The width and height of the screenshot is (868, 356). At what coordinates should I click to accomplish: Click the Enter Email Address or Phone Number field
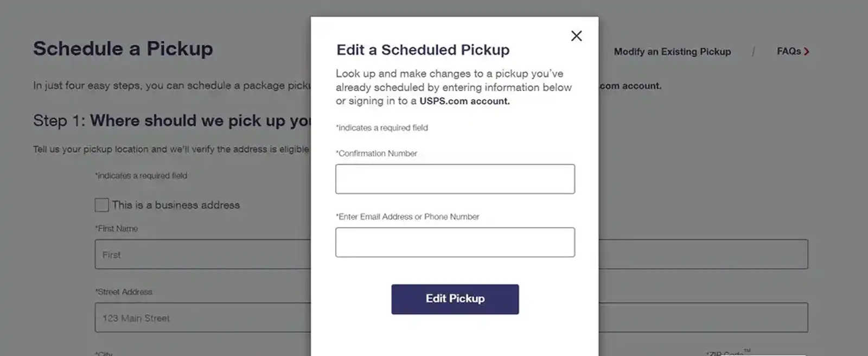pos(455,242)
